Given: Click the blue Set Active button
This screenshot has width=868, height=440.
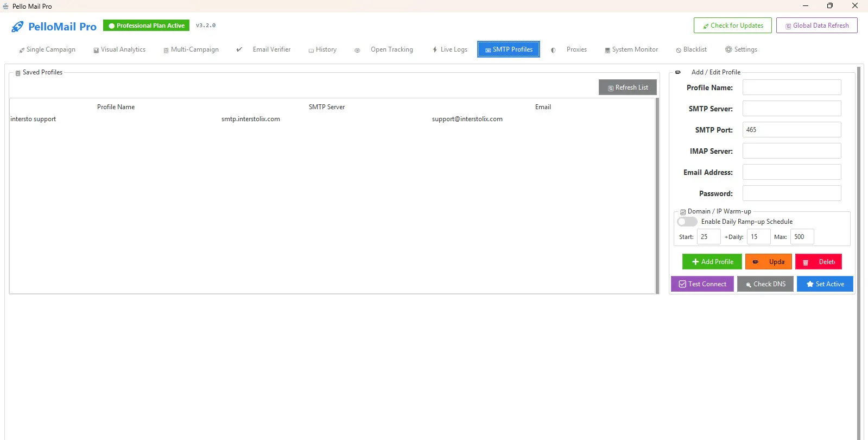Looking at the screenshot, I should pyautogui.click(x=825, y=284).
